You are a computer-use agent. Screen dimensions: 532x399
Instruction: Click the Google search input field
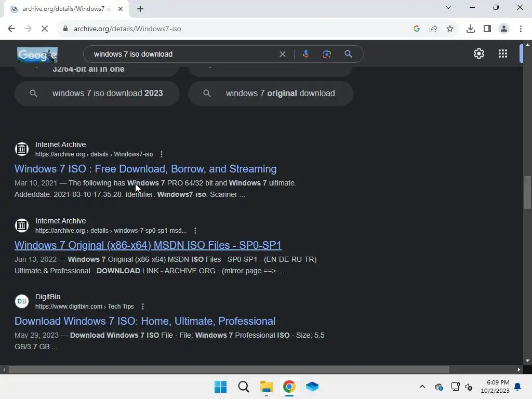[183, 54]
